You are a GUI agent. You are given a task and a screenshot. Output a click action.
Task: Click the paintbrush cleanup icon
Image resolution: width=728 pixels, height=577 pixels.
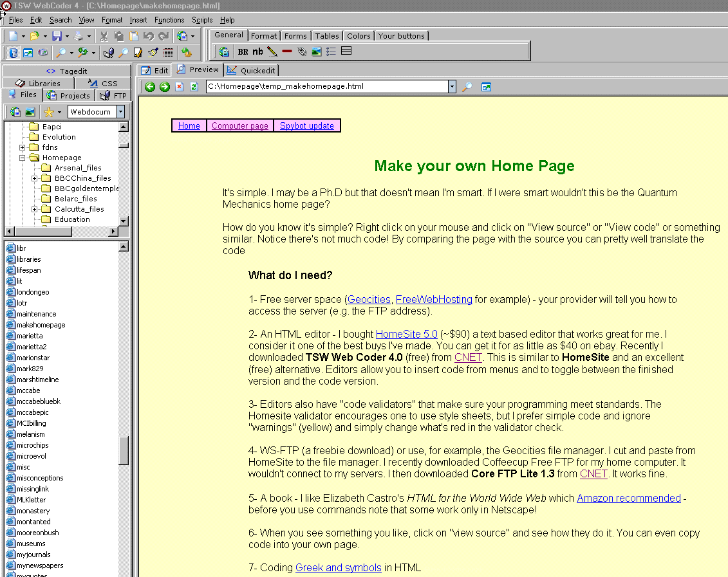(x=153, y=53)
